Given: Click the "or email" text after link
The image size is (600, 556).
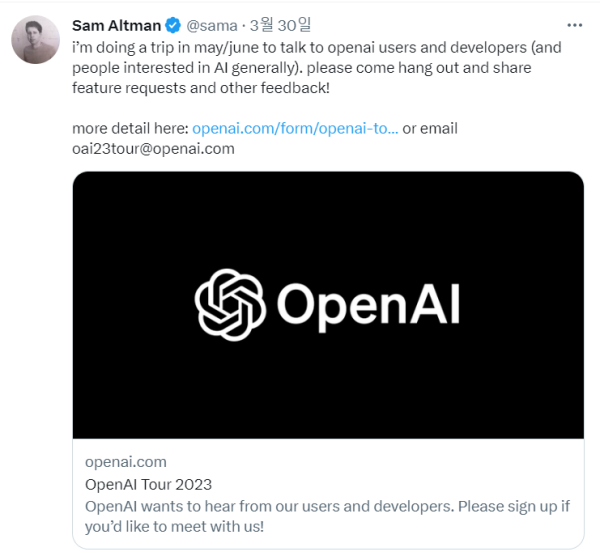Looking at the screenshot, I should click(x=430, y=129).
